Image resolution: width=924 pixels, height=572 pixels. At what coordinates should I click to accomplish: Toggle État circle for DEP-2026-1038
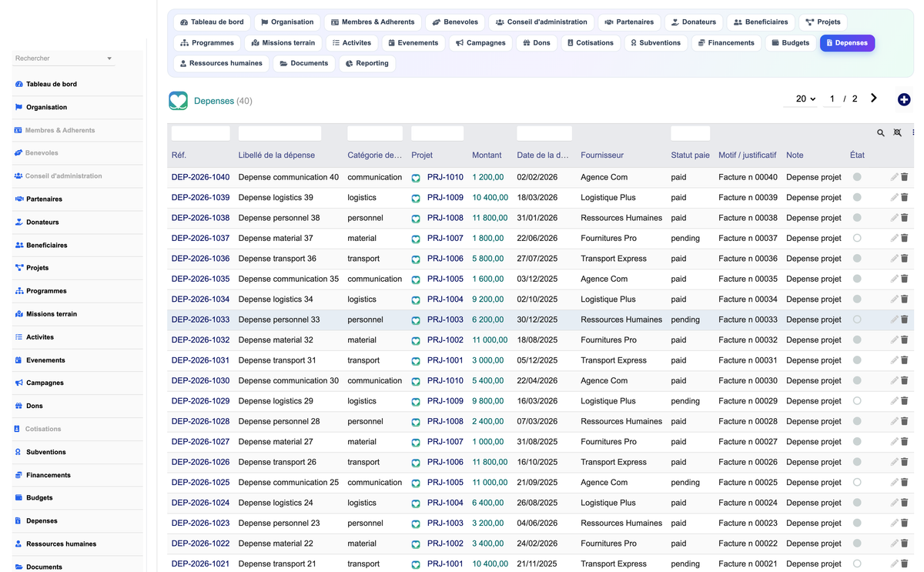(857, 218)
